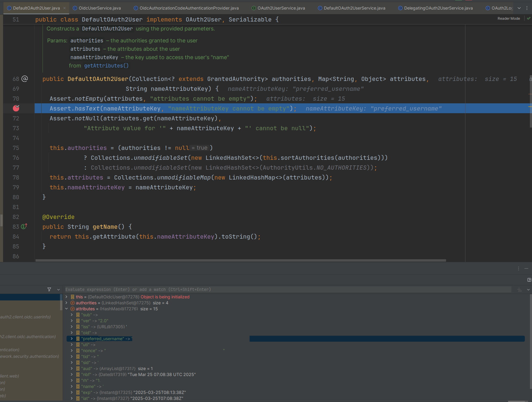Select the "sid" entry row
The height and width of the screenshot is (402, 532).
(296, 363)
